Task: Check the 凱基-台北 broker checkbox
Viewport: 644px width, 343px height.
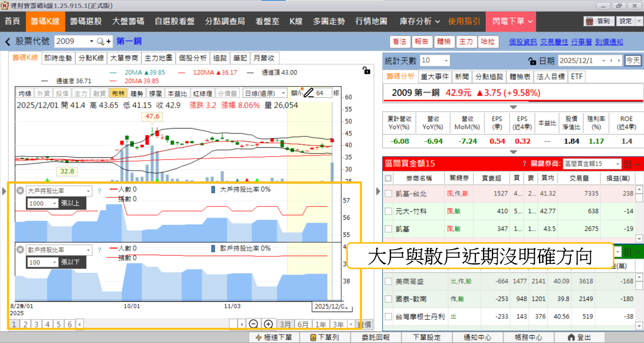Action: [x=388, y=194]
